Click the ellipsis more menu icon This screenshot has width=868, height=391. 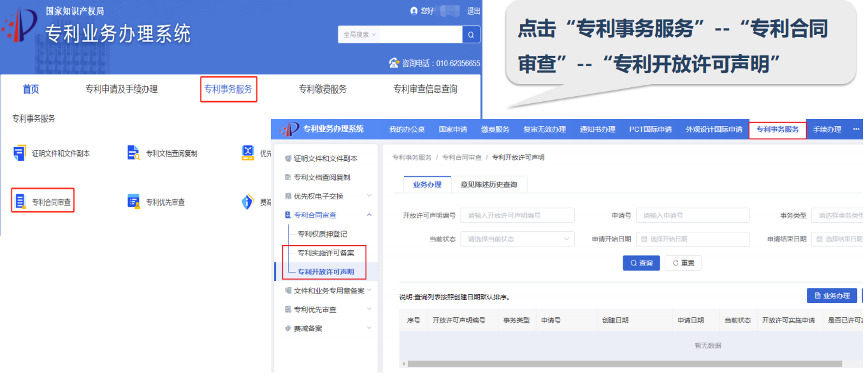click(x=856, y=129)
